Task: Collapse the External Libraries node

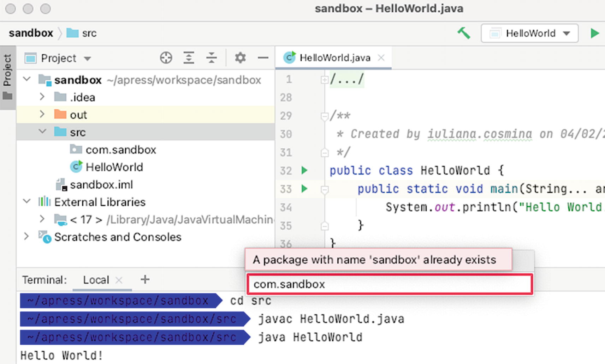Action: [x=27, y=201]
